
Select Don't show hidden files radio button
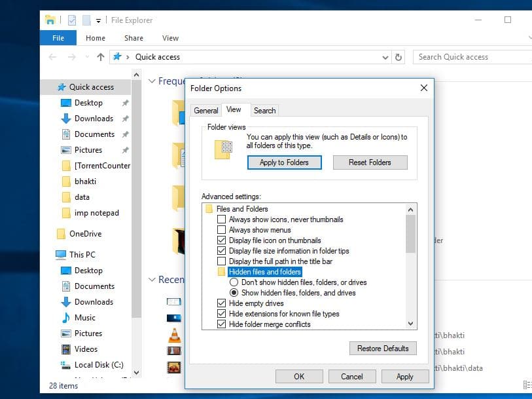coord(234,282)
